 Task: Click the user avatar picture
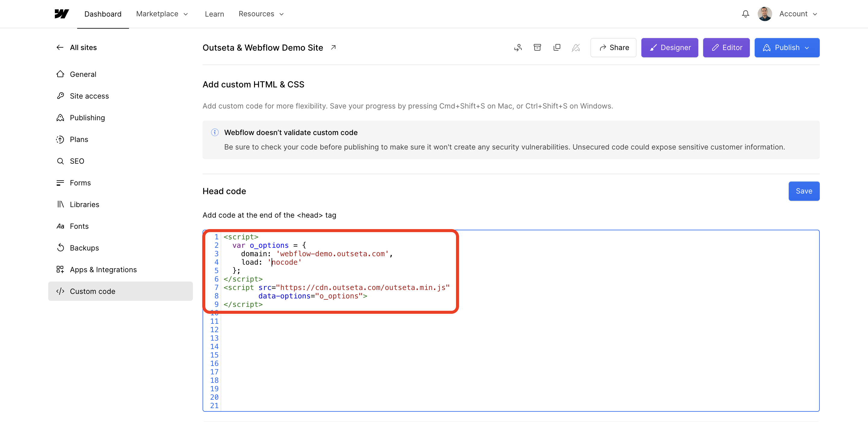tap(765, 14)
